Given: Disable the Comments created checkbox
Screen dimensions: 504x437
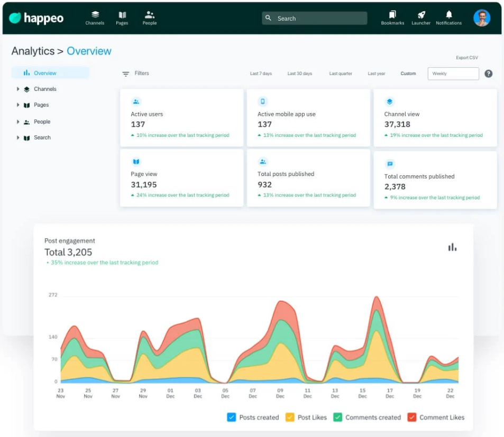Looking at the screenshot, I should point(337,417).
